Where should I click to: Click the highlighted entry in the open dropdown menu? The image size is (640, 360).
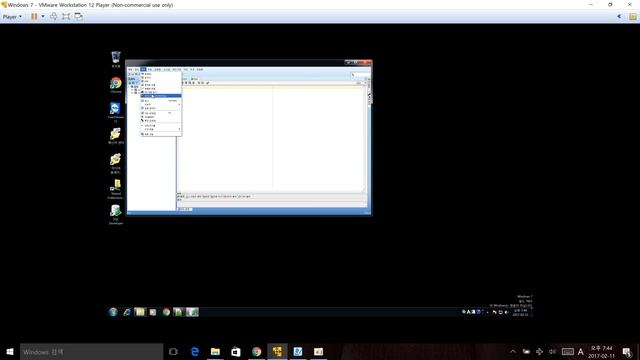pyautogui.click(x=161, y=96)
